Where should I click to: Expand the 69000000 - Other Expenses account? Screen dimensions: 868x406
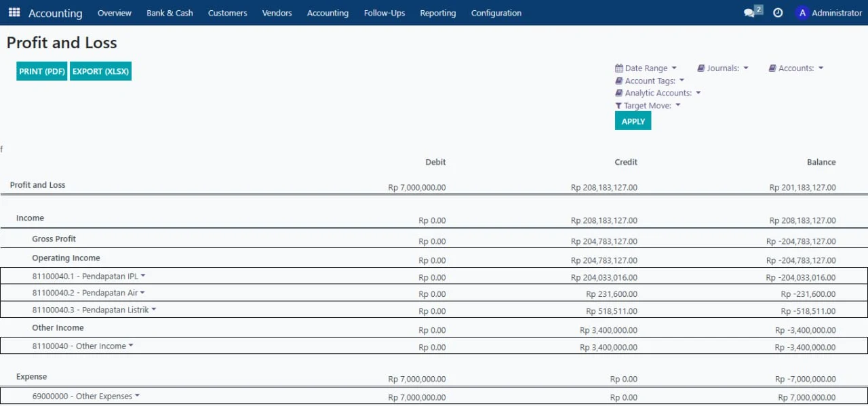point(86,396)
